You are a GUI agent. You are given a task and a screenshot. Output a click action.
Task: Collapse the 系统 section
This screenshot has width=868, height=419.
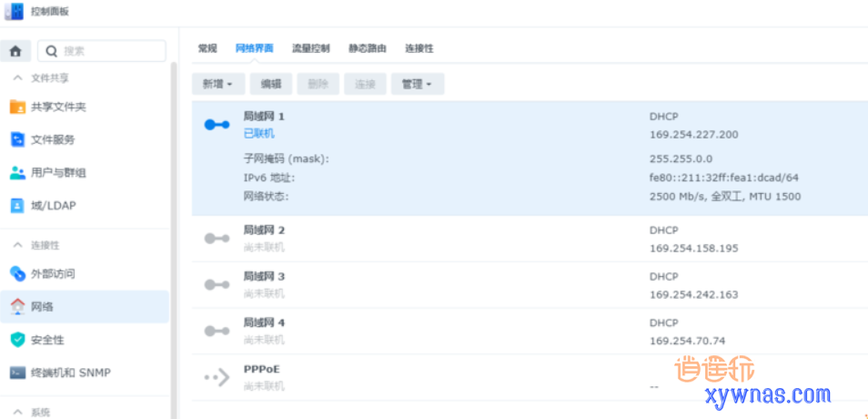[17, 413]
